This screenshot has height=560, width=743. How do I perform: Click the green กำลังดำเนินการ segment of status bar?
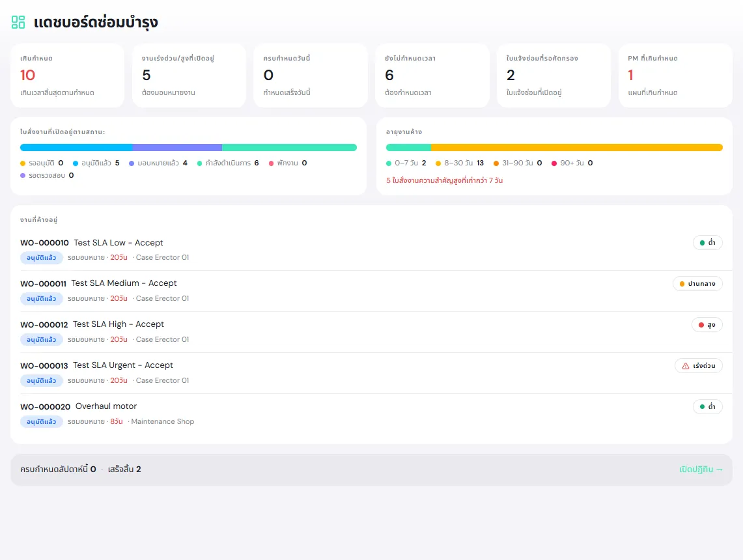tap(290, 147)
